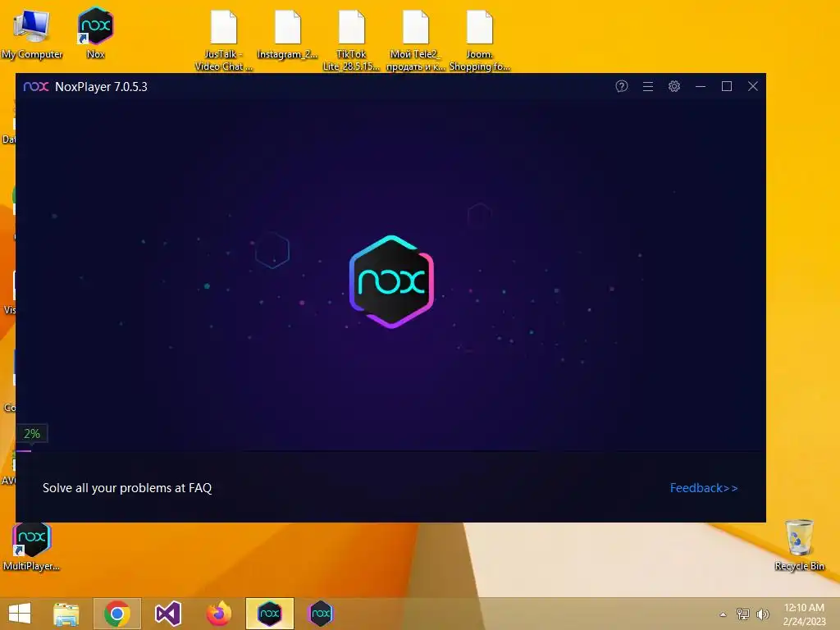Image resolution: width=840 pixels, height=630 pixels.
Task: Click the volume speaker tray icon
Action: 762,614
